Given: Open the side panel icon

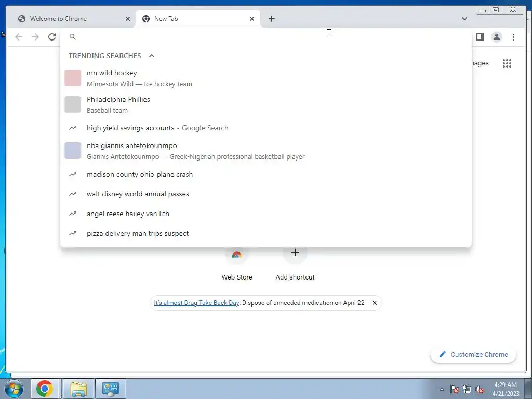Looking at the screenshot, I should (x=480, y=37).
